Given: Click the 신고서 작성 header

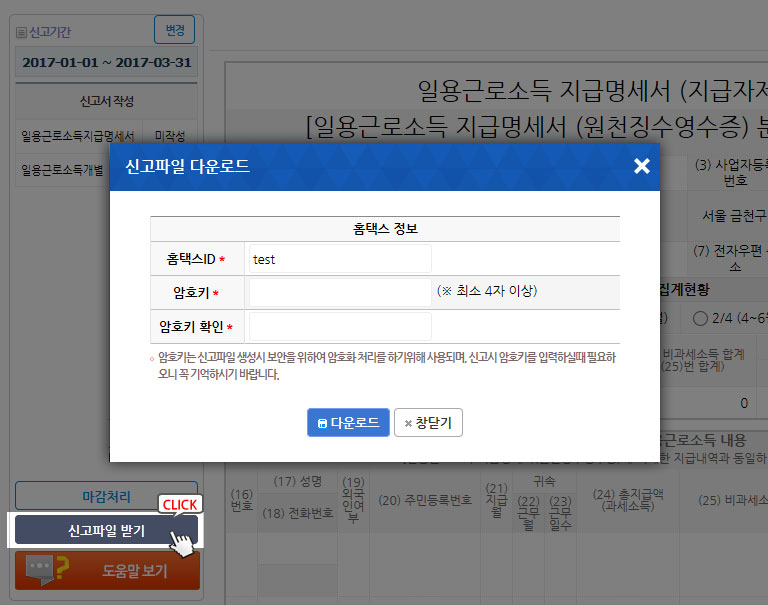Looking at the screenshot, I should pyautogui.click(x=107, y=101).
